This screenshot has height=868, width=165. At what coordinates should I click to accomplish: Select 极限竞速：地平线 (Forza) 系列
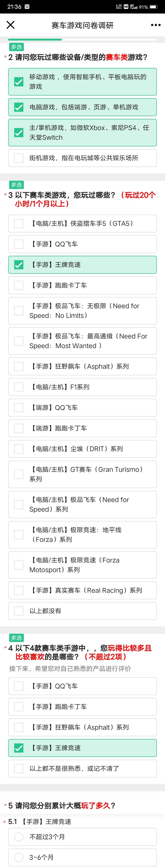coord(82,535)
